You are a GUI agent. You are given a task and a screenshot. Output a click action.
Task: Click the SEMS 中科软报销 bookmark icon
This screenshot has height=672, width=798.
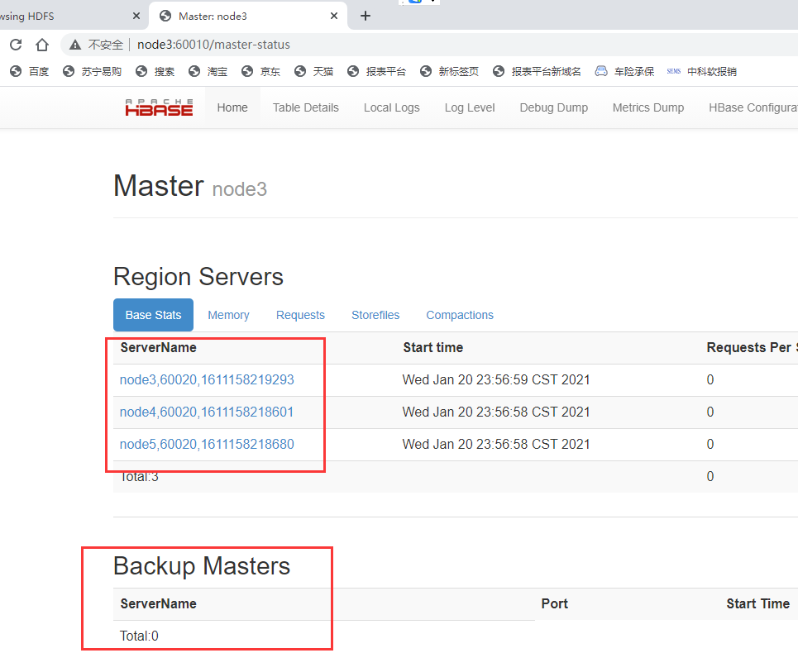coord(673,71)
